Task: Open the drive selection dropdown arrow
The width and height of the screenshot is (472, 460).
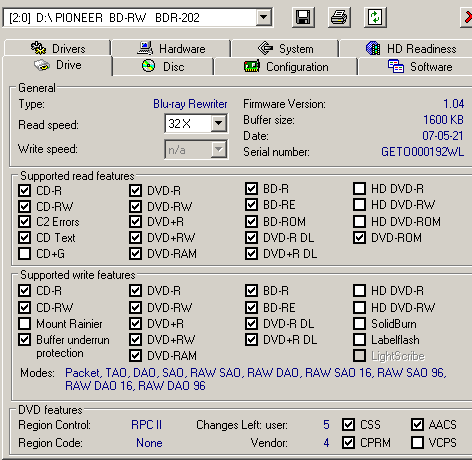Action: click(263, 17)
